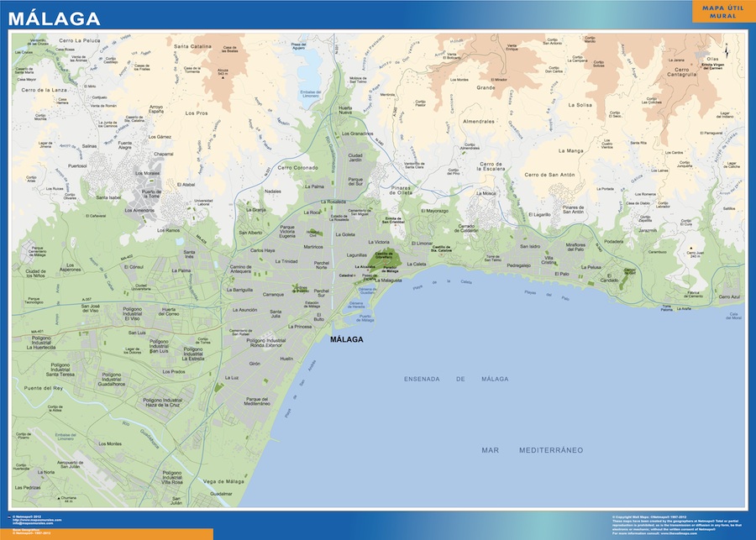The width and height of the screenshot is (756, 540).
Task: Click the Camino de Antequera label
Action: coord(240,269)
